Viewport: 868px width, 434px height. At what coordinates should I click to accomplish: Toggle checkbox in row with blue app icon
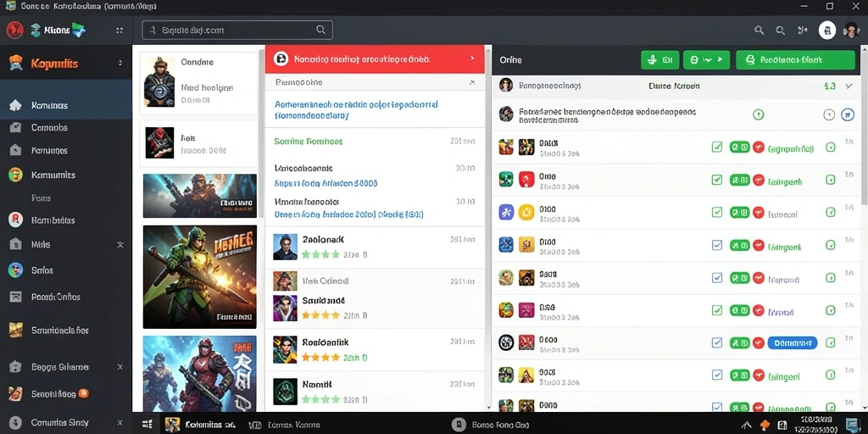717,245
